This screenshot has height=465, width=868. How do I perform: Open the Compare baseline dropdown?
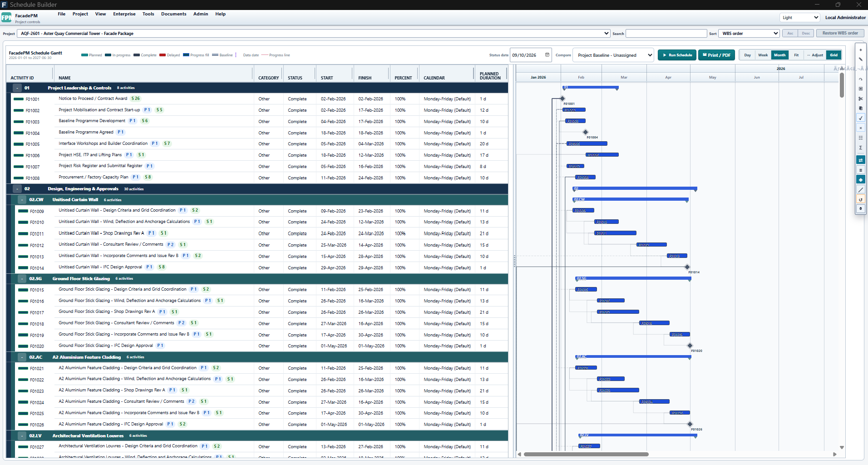613,55
